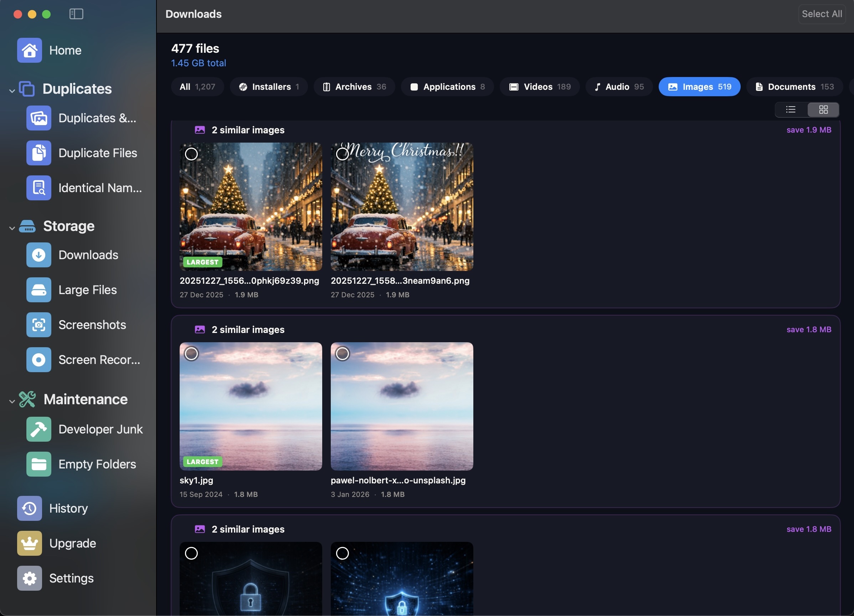Open the Upgrade label

[73, 543]
